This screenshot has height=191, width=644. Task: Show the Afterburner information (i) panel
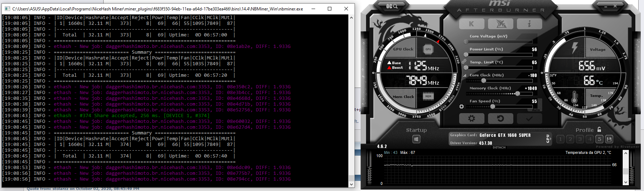click(529, 24)
